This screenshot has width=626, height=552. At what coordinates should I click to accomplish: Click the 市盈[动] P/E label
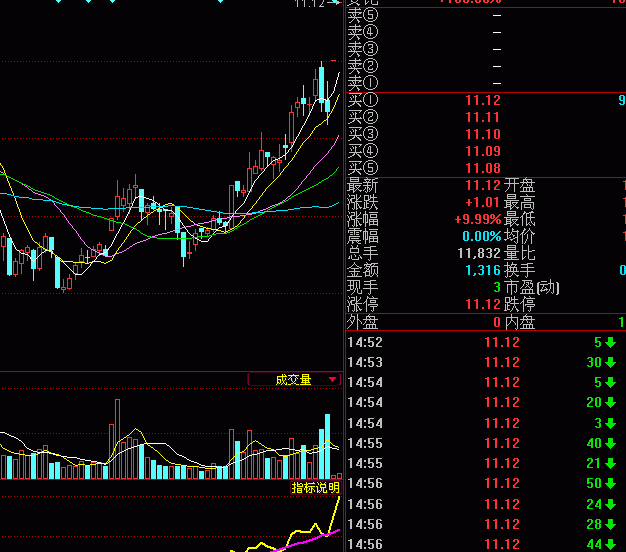pos(532,287)
